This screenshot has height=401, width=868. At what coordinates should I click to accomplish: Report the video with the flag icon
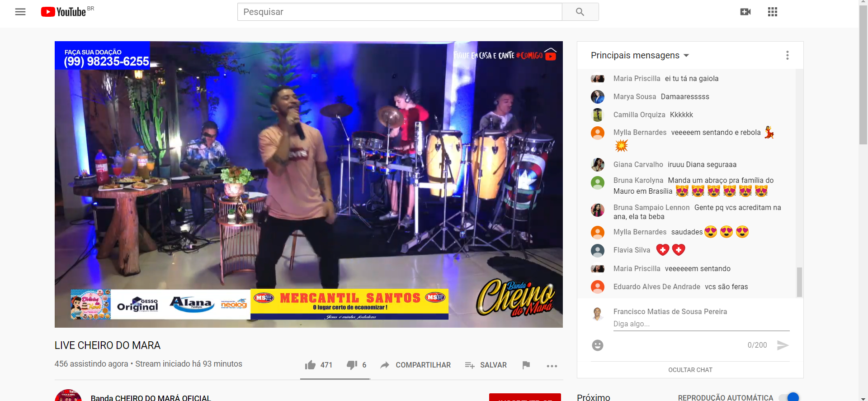526,365
